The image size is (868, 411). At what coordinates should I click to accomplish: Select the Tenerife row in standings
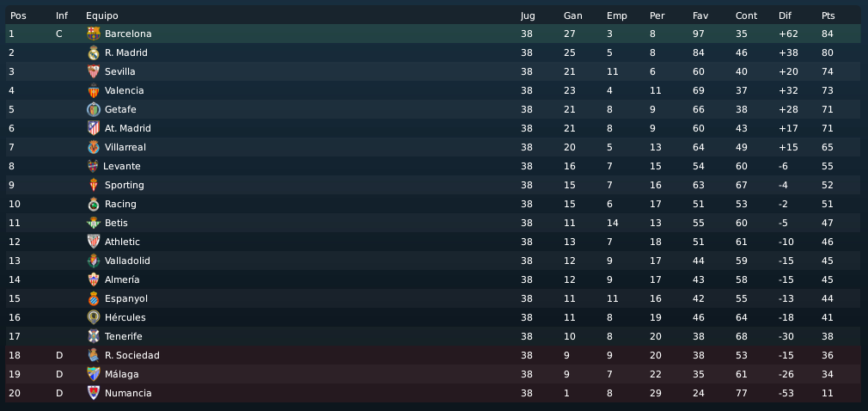coord(433,336)
